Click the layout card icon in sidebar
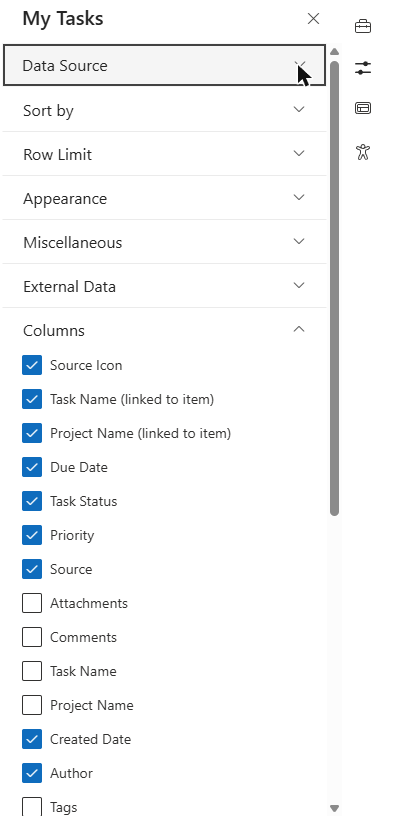The width and height of the screenshot is (396, 816). click(363, 108)
